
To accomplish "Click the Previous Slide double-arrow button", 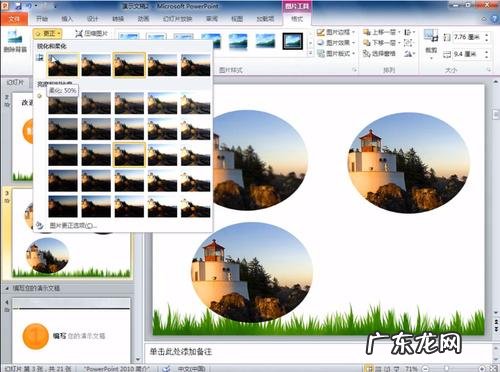I will click(x=496, y=321).
